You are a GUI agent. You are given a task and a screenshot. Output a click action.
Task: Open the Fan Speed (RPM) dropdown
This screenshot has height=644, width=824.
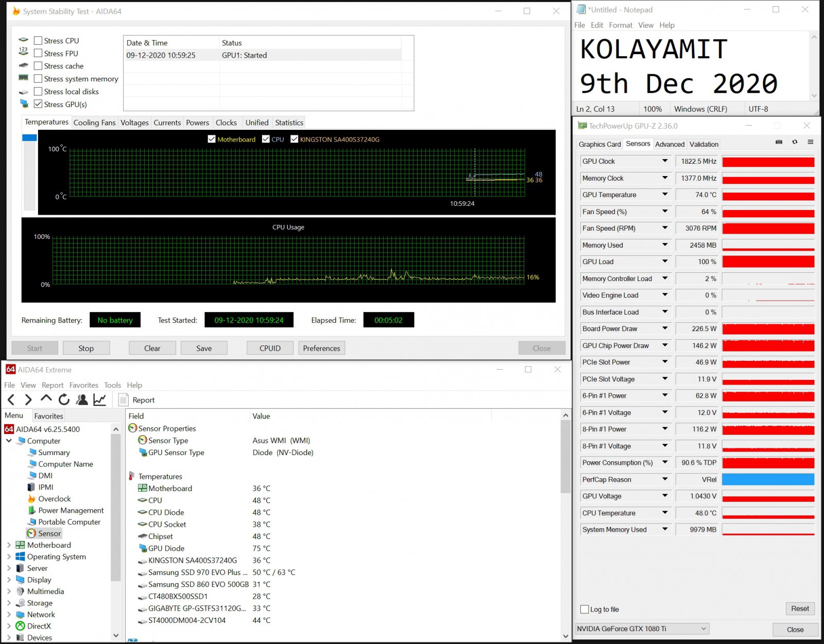coord(665,228)
